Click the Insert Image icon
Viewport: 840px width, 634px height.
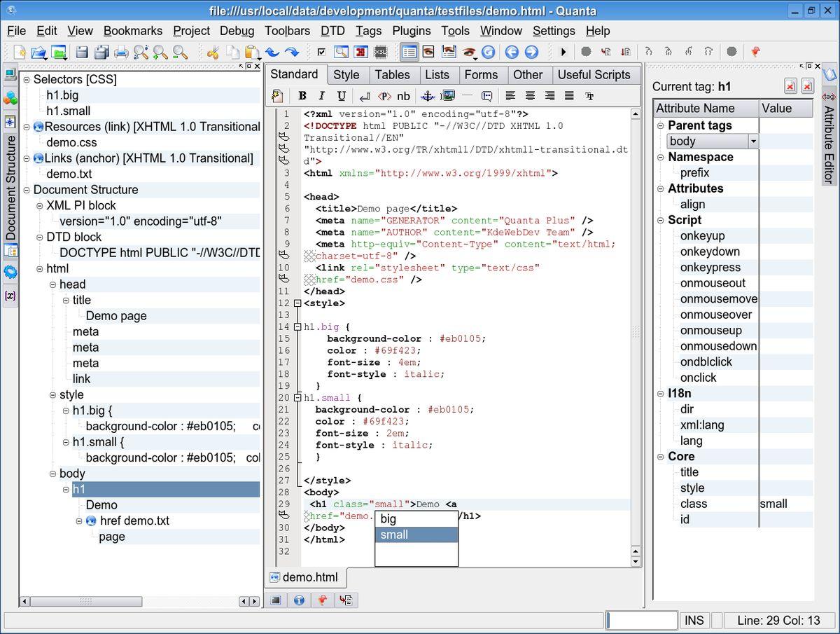coord(447,96)
